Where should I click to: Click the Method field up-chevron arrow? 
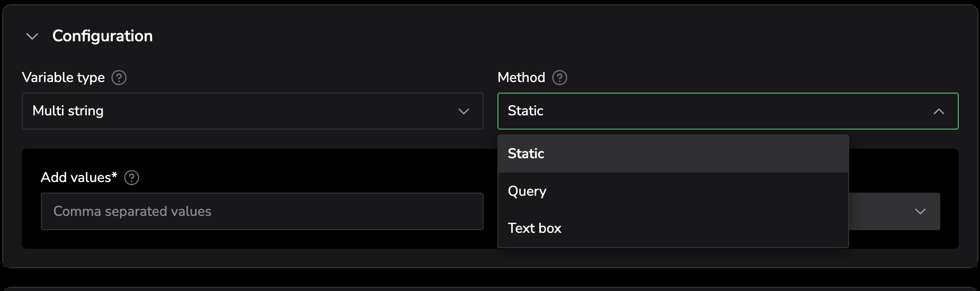pyautogui.click(x=939, y=111)
